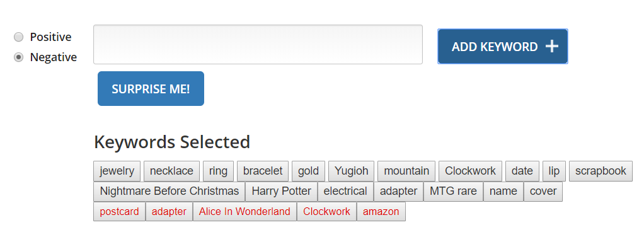Click the SURPRISE ME! button
This screenshot has height=232, width=644.
click(x=151, y=89)
